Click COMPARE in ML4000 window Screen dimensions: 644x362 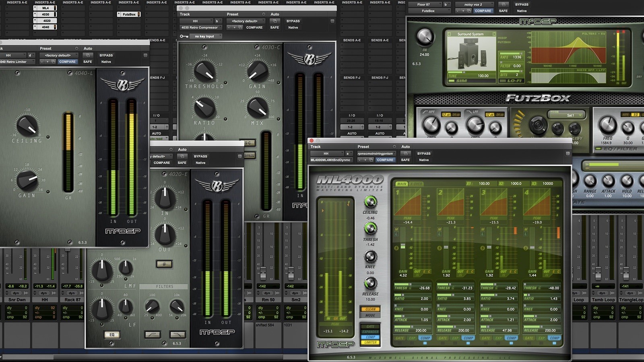(385, 160)
